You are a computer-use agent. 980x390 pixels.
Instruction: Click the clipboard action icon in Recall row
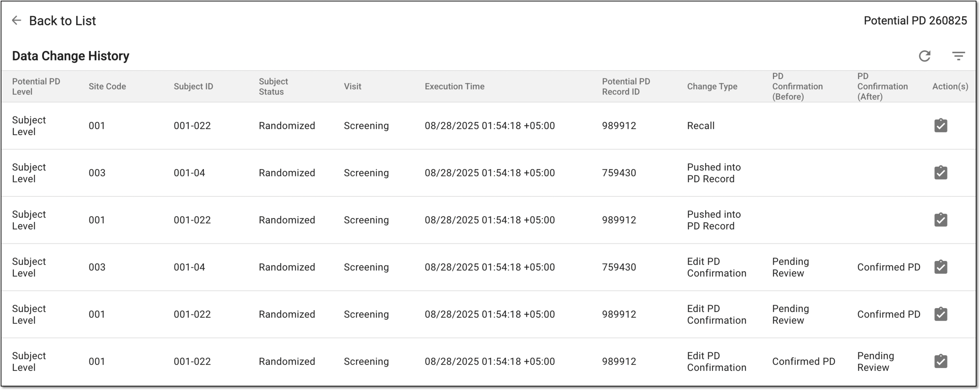tap(941, 125)
